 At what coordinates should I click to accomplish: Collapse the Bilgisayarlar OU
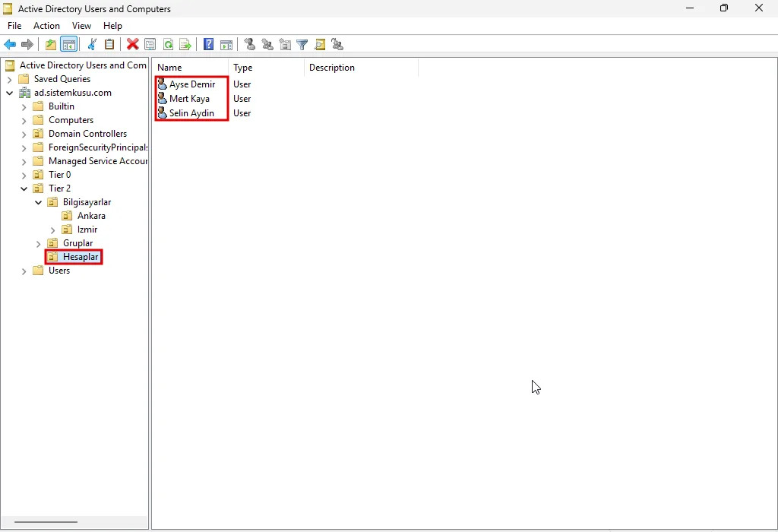point(38,202)
